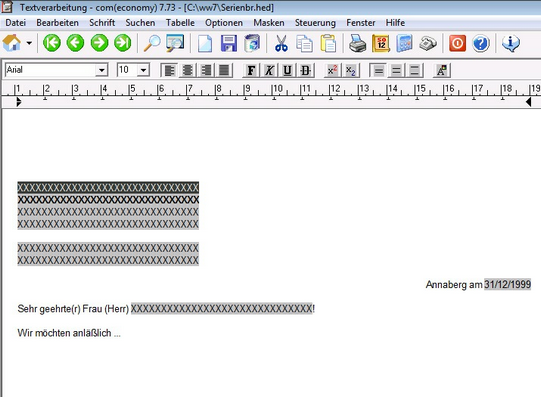541x397 pixels.
Task: Click the text 'Sehr geehrte(r) Frau (Herr)'
Action: point(73,309)
